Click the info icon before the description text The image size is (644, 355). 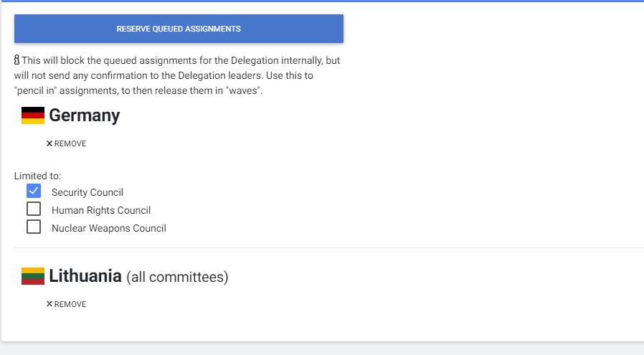[x=16, y=60]
